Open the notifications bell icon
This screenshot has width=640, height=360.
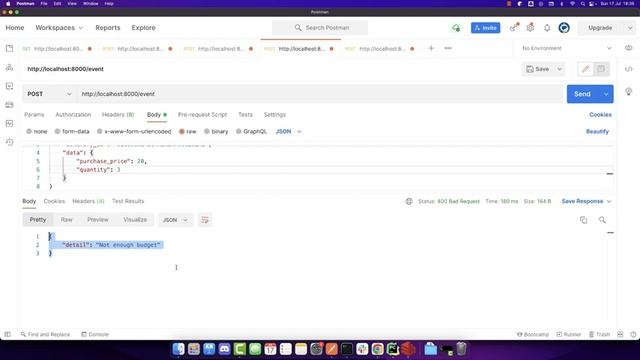547,28
